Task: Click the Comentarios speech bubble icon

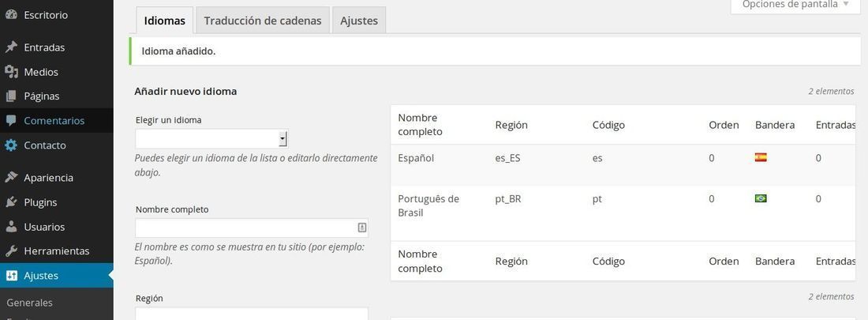Action: [11, 120]
